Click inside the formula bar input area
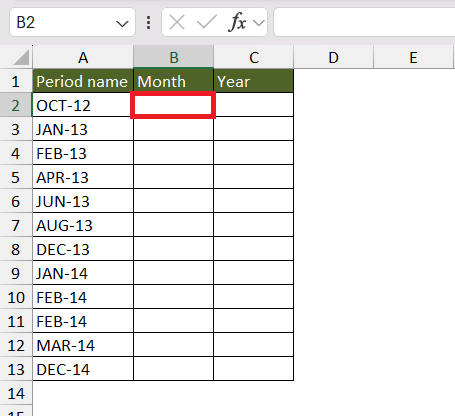Viewport: 455px width, 416px height. click(x=364, y=22)
